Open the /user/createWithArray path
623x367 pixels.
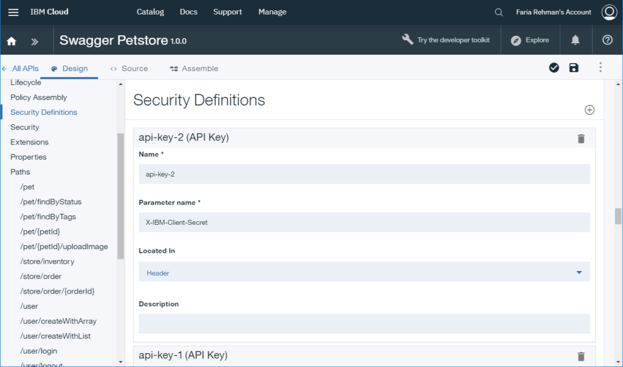pyautogui.click(x=58, y=321)
